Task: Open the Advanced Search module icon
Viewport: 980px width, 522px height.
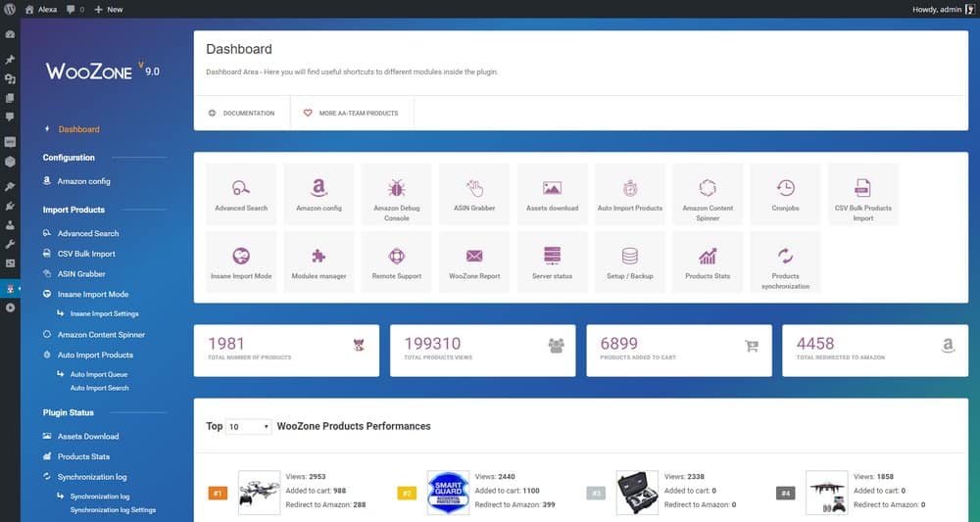Action: tap(240, 189)
